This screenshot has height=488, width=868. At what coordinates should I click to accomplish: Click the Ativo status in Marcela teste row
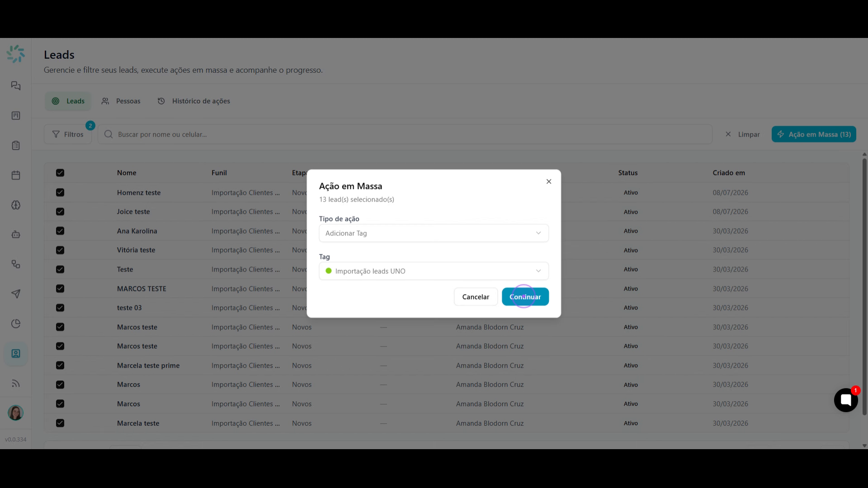(x=631, y=423)
